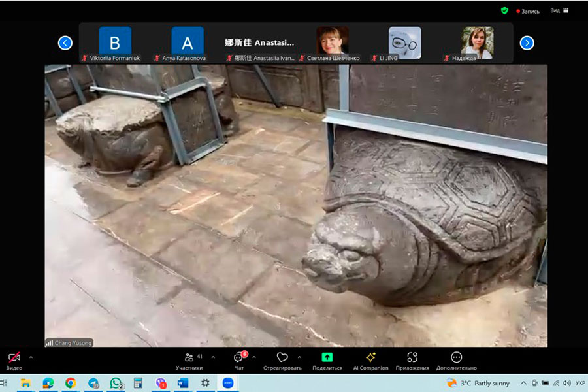Expand the participants options arrow
This screenshot has height=392, width=588.
[213, 357]
